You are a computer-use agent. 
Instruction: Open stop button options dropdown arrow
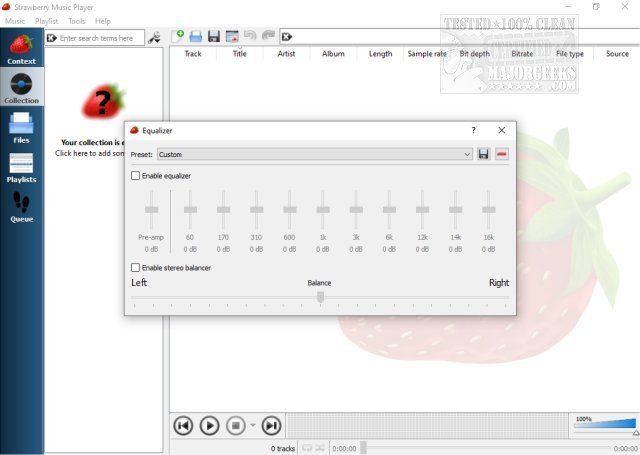pyautogui.click(x=253, y=426)
